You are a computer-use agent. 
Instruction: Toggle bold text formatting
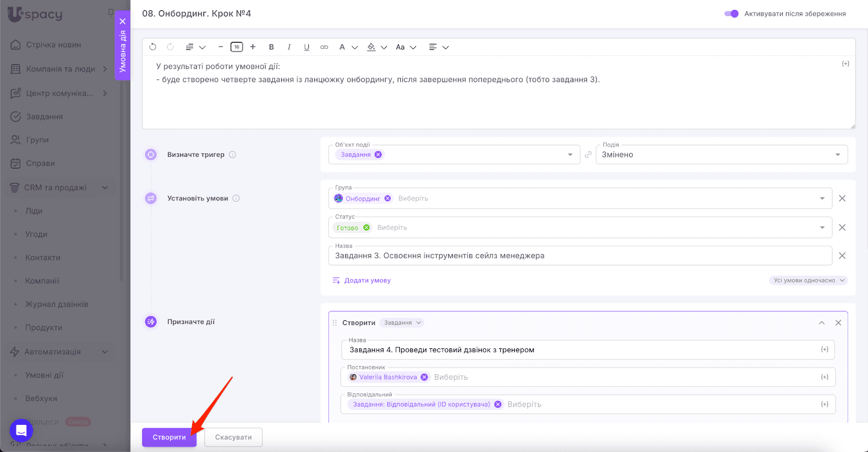(271, 47)
